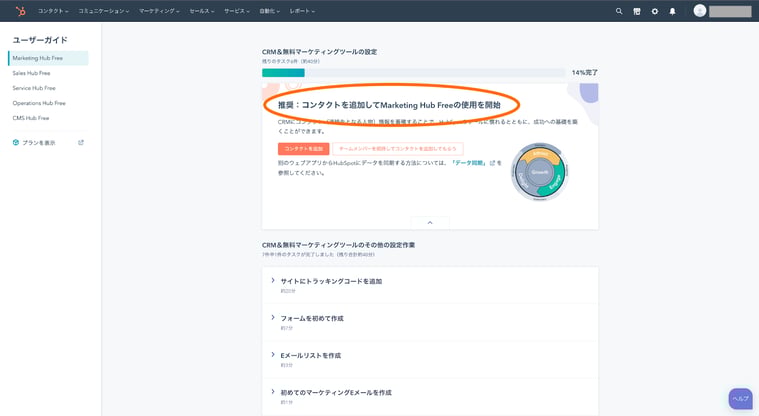Click the 初めてのマーケティングEメールを作成 task title
759x416 pixels.
point(336,393)
